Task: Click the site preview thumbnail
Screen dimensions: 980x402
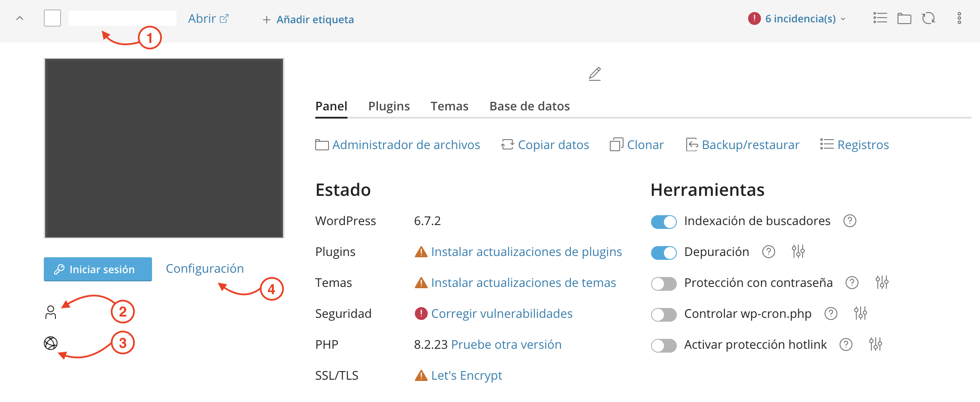Action: 164,148
